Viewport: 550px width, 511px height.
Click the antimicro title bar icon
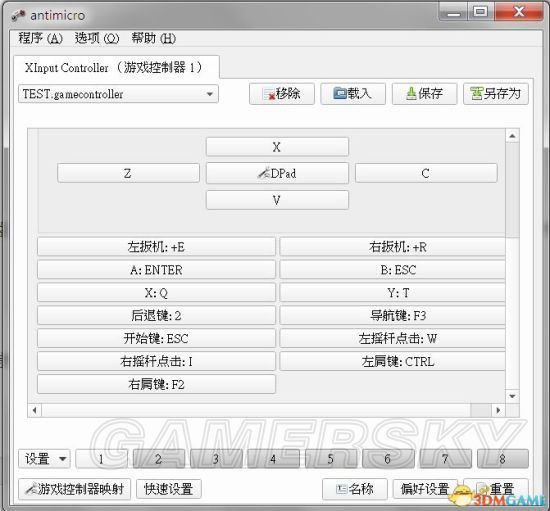tap(18, 15)
